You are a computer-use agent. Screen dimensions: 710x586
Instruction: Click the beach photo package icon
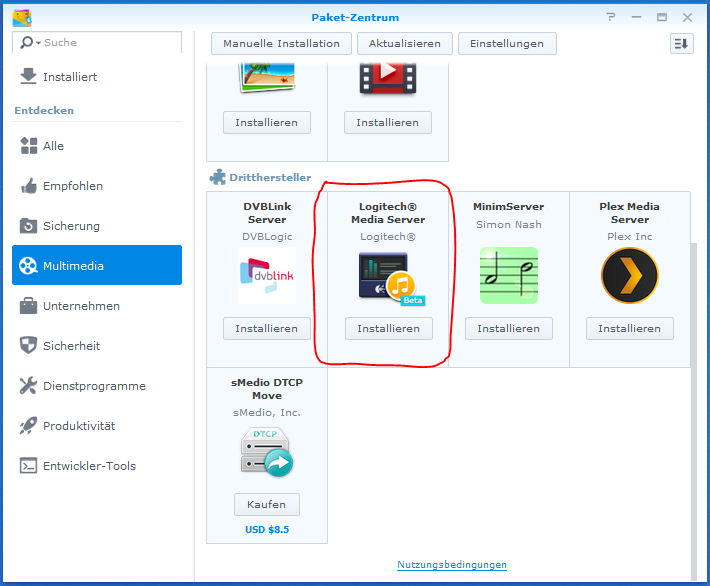coord(267,77)
